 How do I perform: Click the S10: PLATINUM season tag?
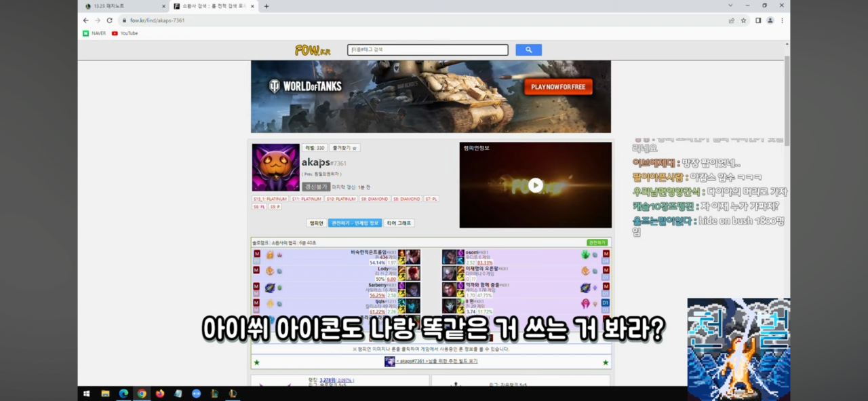(341, 199)
